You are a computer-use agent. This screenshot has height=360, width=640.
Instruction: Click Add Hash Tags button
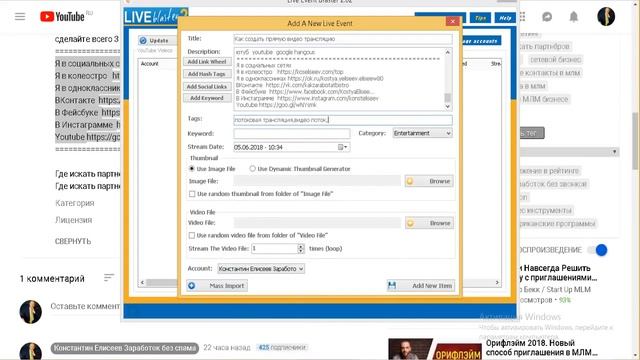[207, 74]
